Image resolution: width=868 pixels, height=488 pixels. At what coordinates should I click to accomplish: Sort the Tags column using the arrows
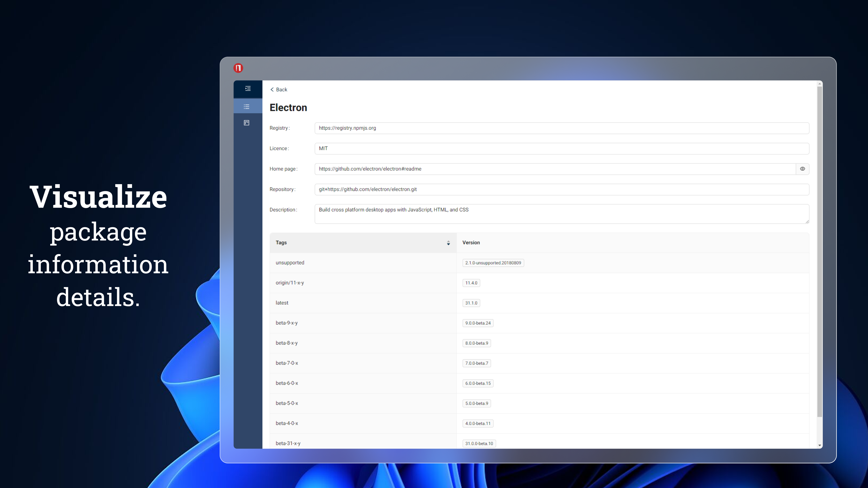(448, 243)
